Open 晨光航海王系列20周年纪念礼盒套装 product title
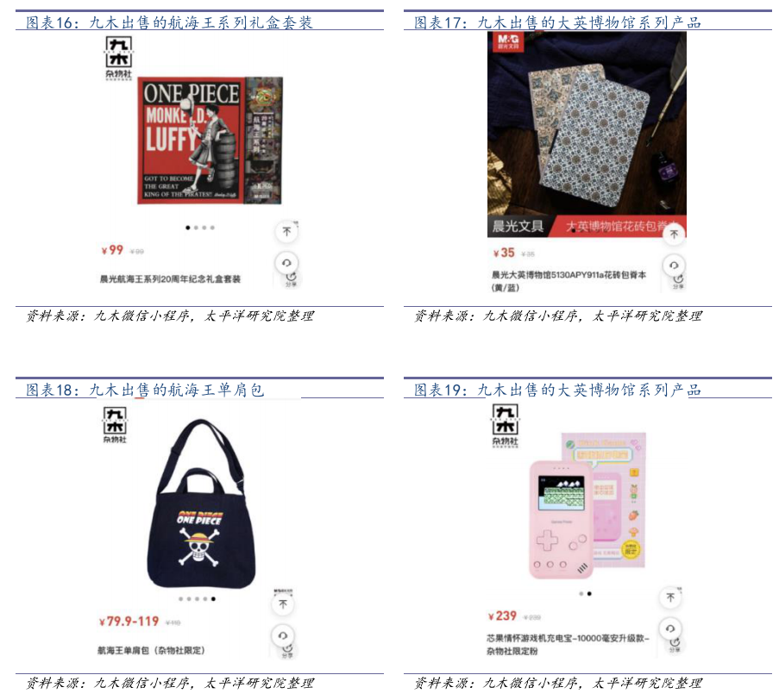 [x=171, y=279]
